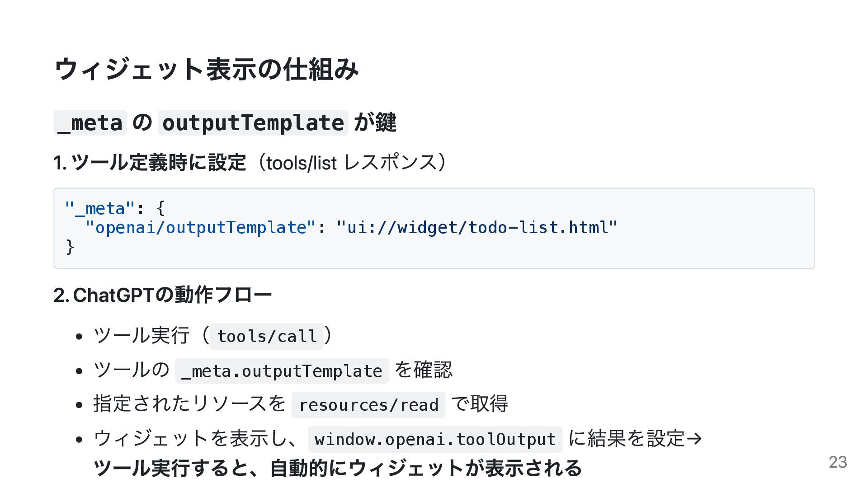This screenshot has width=868, height=488.
Task: Click the window.openai.toolOutput inline code
Action: click(435, 440)
